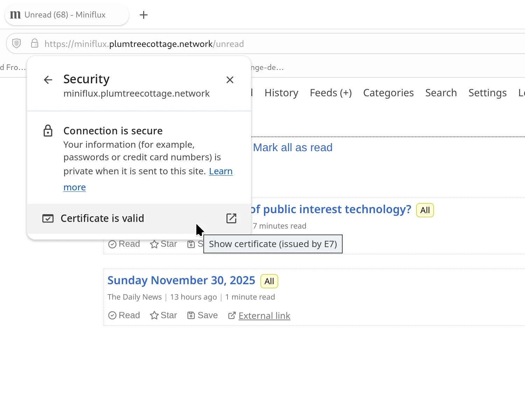Click the Star icon on the public interest article

coord(154,244)
